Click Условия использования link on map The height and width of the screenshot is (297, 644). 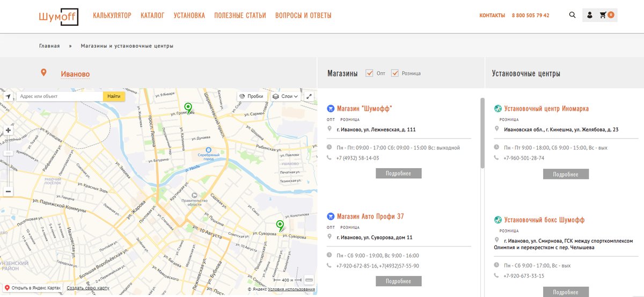(x=291, y=289)
